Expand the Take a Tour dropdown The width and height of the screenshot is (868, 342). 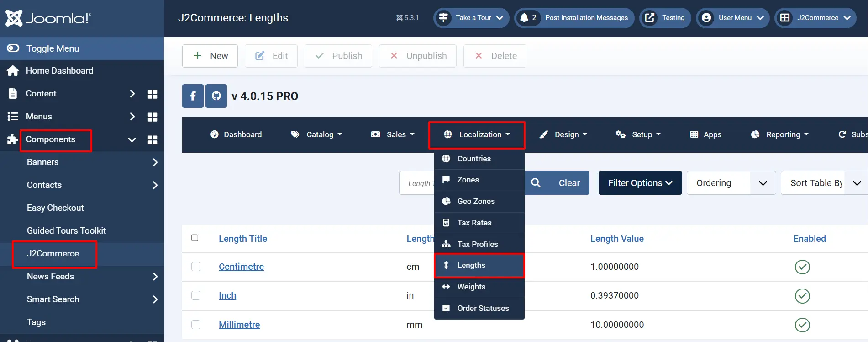(x=471, y=18)
